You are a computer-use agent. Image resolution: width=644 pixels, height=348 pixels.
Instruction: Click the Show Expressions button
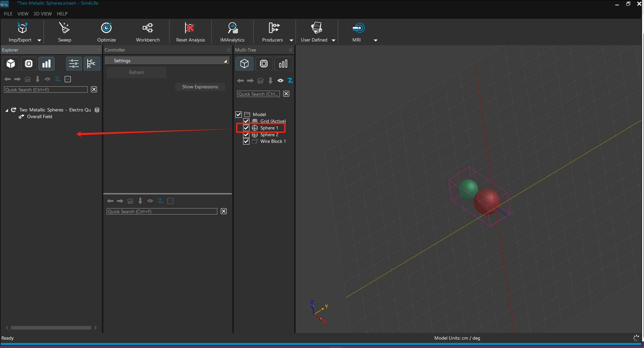point(200,87)
